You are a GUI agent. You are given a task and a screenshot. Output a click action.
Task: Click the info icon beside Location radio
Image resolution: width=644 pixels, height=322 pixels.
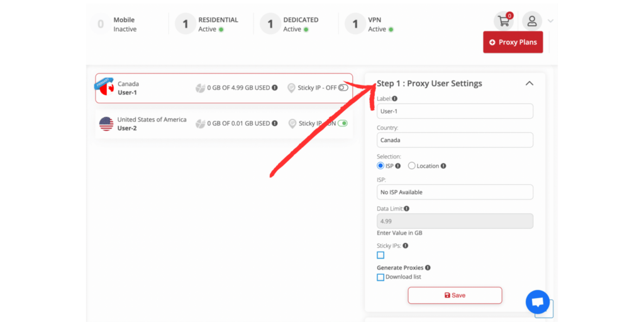click(x=443, y=166)
